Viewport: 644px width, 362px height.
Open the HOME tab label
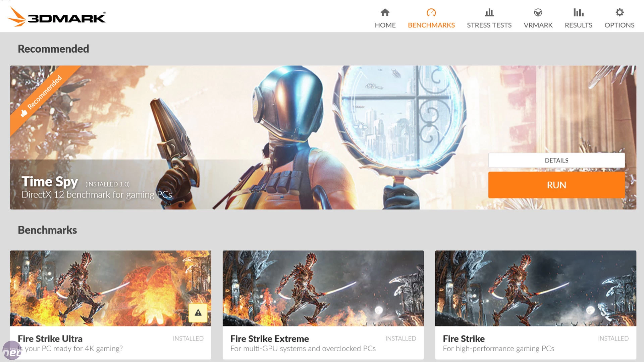(385, 25)
